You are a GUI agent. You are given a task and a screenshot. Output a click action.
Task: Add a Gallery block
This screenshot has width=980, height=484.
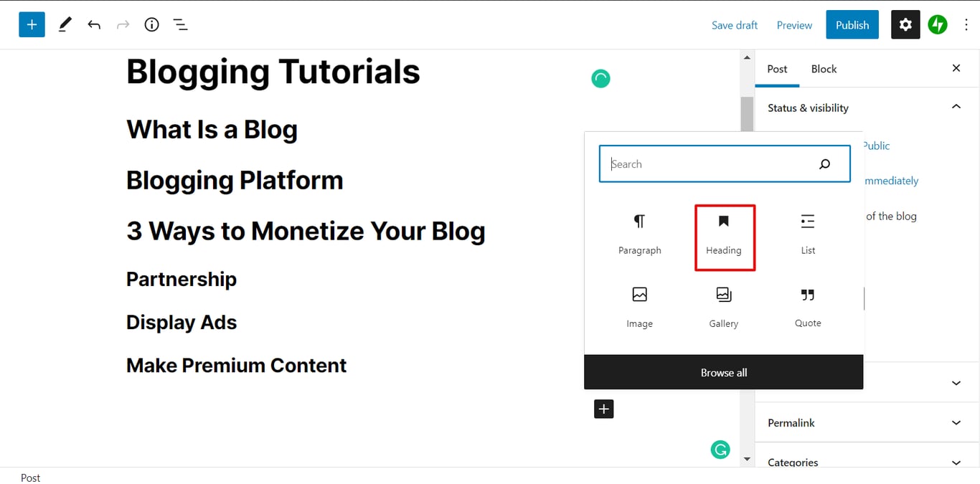tap(723, 306)
